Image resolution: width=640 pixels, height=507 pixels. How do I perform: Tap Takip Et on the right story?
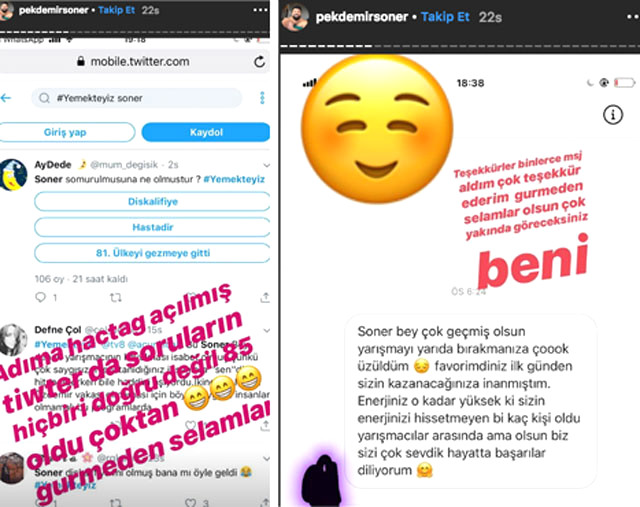coord(445,17)
